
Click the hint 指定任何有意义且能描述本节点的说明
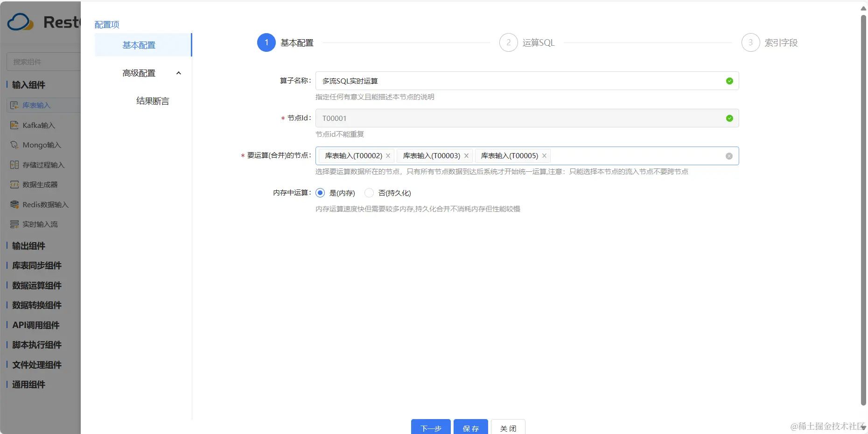point(375,97)
